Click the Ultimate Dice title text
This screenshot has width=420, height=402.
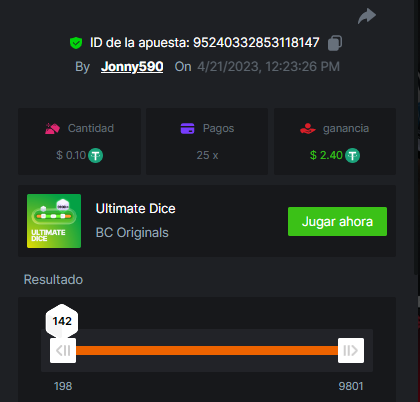(135, 209)
